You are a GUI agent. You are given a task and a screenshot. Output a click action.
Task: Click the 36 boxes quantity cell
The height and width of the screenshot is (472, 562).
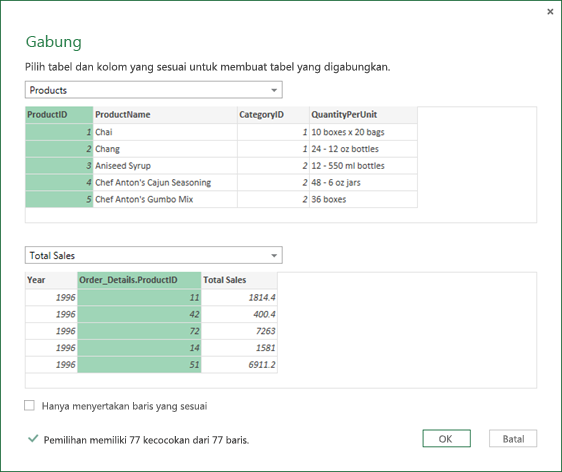click(x=363, y=199)
